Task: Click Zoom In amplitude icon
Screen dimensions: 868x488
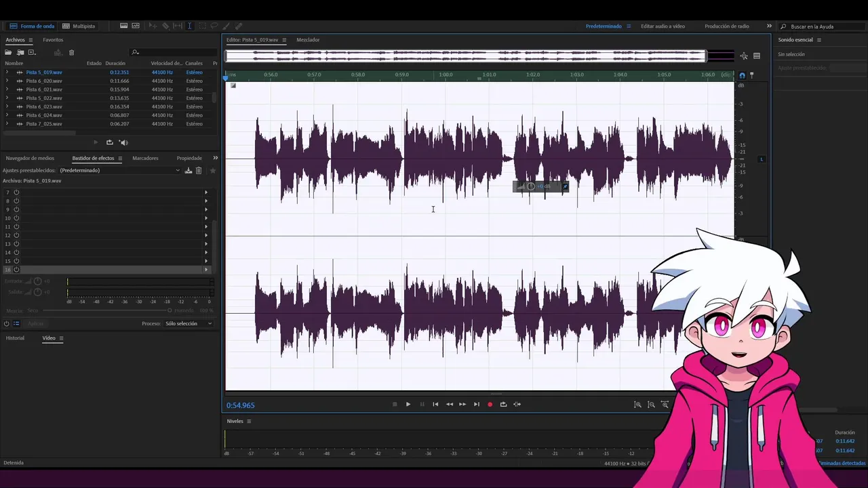Action: pos(637,405)
